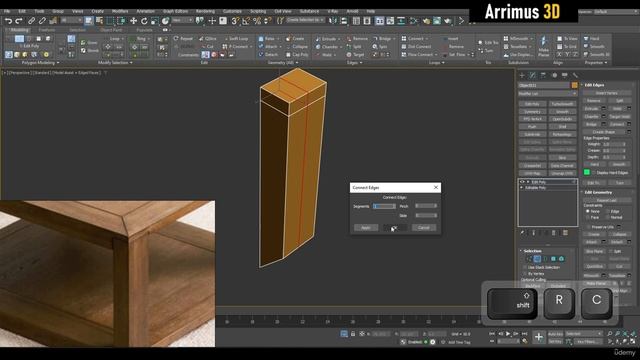Open the Modifier List dropdown

(x=547, y=93)
